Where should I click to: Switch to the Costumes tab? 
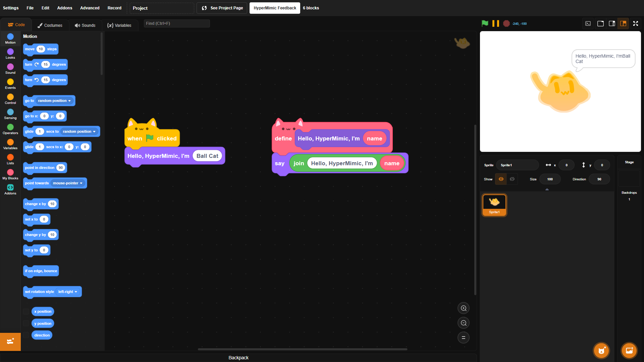click(50, 25)
